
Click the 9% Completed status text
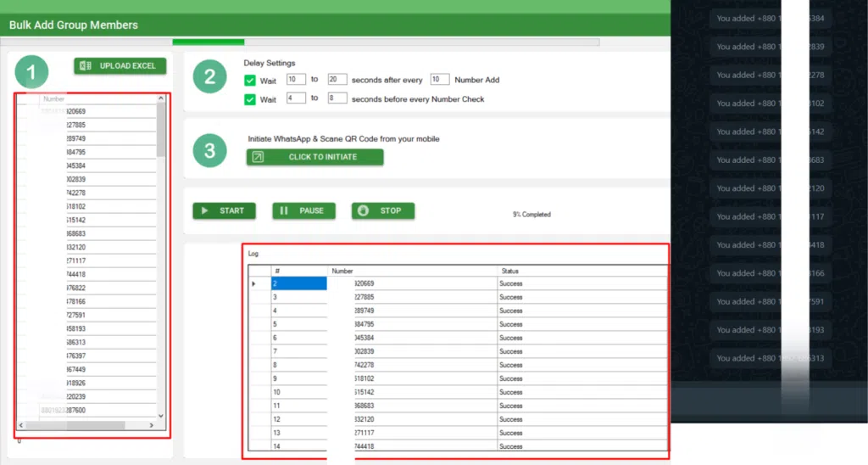pyautogui.click(x=531, y=215)
